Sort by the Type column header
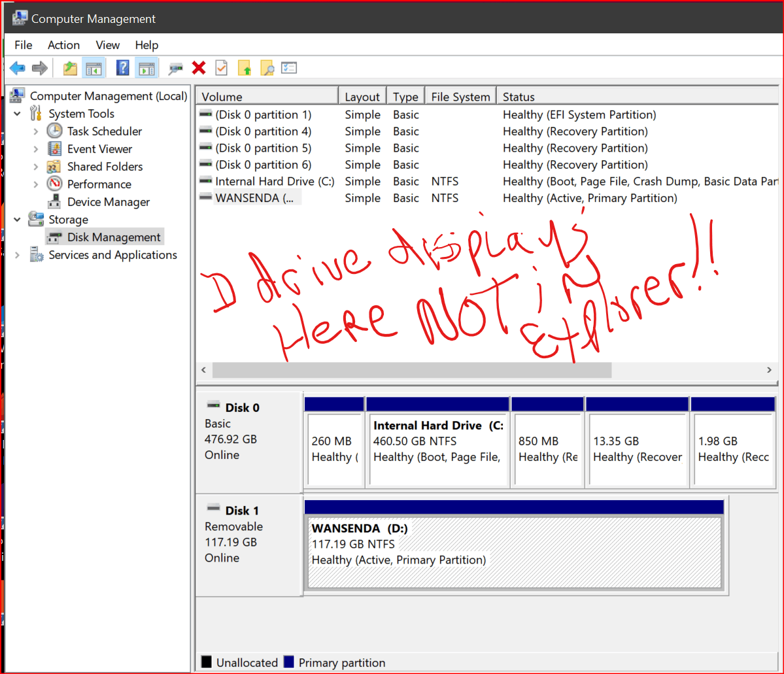Screen dimensions: 784x674 coord(405,97)
